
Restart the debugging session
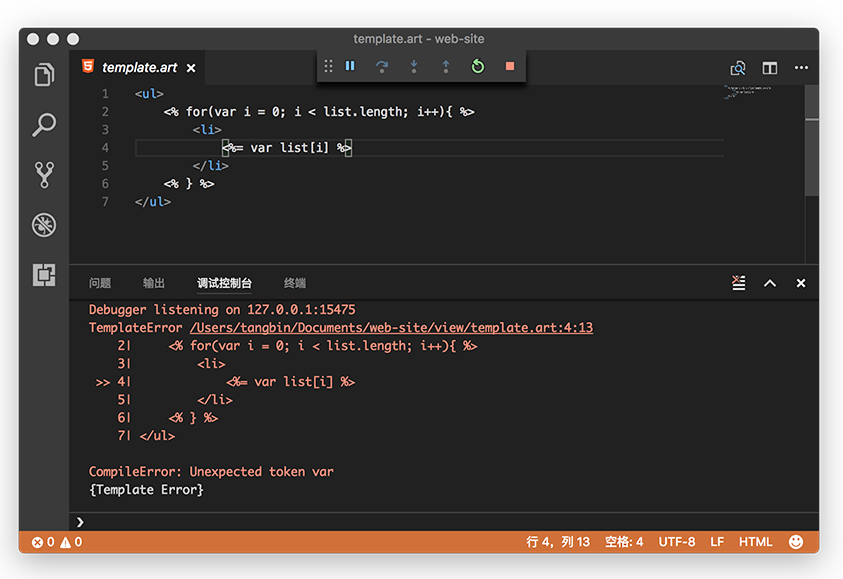(478, 66)
